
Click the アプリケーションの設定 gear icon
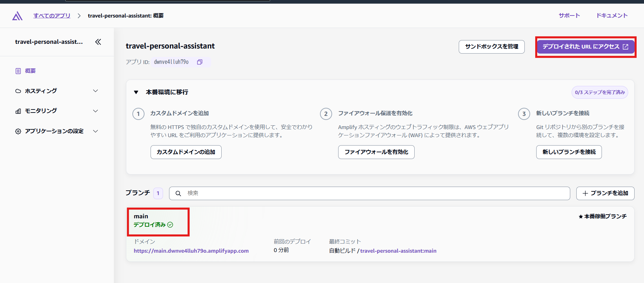(x=18, y=131)
